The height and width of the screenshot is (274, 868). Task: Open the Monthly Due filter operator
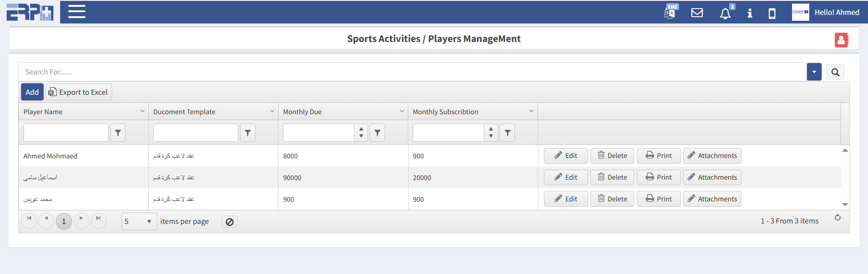coord(377,133)
